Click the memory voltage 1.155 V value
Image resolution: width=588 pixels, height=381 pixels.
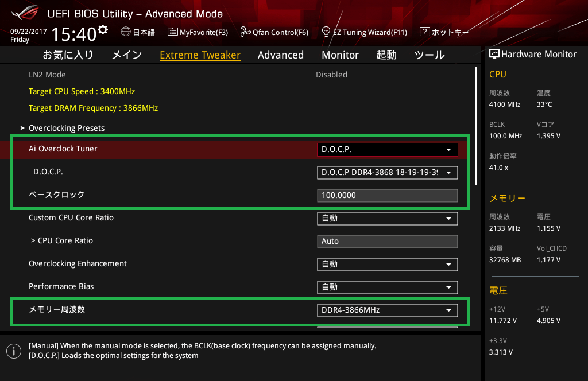point(548,228)
